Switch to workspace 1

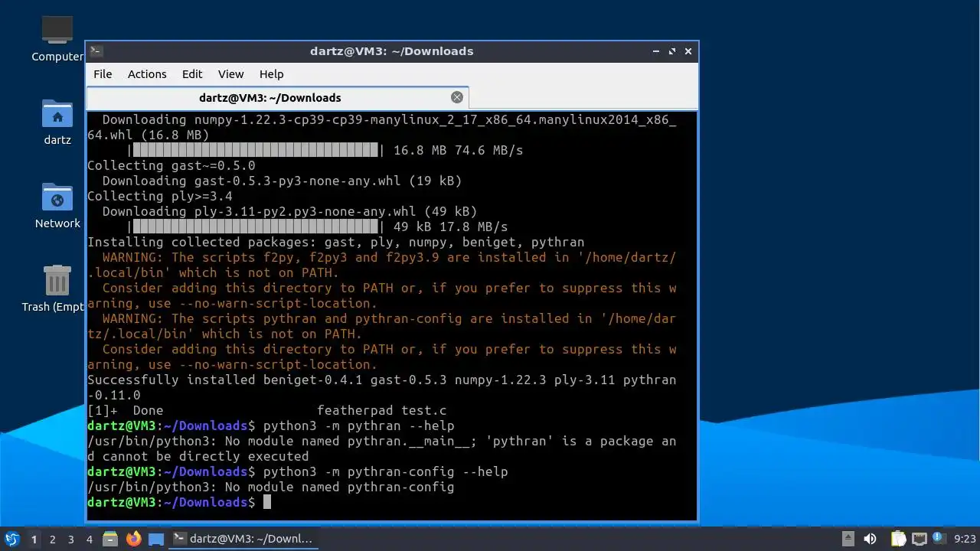coord(34,540)
